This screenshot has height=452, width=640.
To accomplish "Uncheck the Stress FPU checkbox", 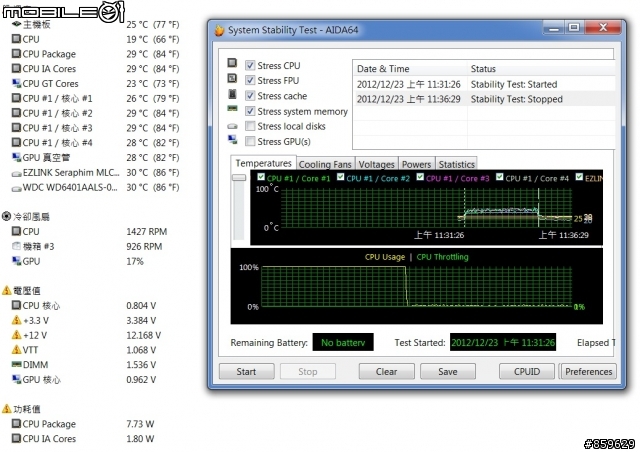I will click(x=250, y=80).
